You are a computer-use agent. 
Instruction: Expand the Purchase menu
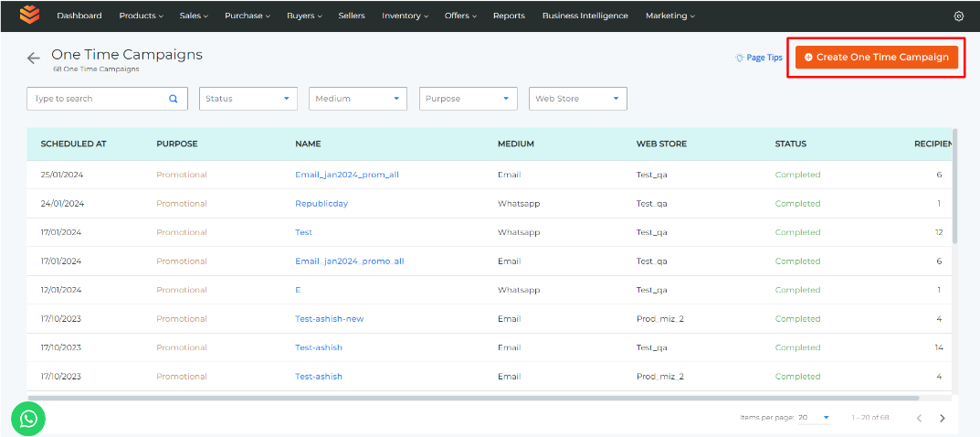pyautogui.click(x=248, y=16)
